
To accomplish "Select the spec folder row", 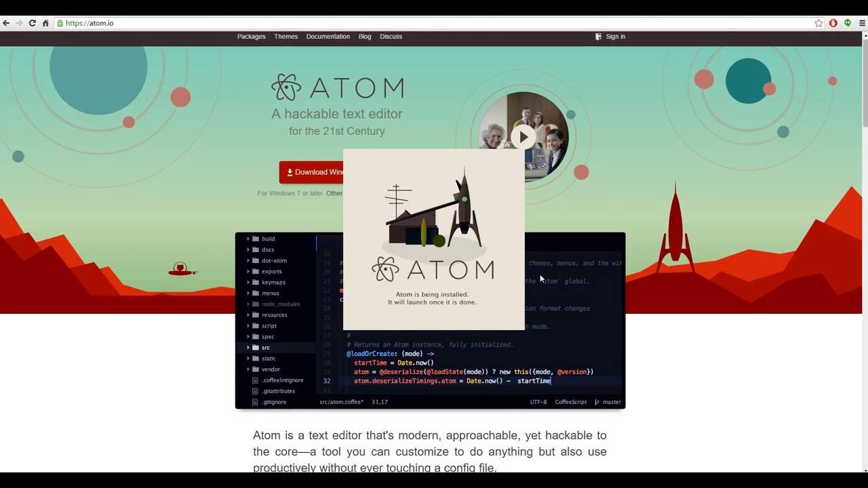I will tap(275, 336).
